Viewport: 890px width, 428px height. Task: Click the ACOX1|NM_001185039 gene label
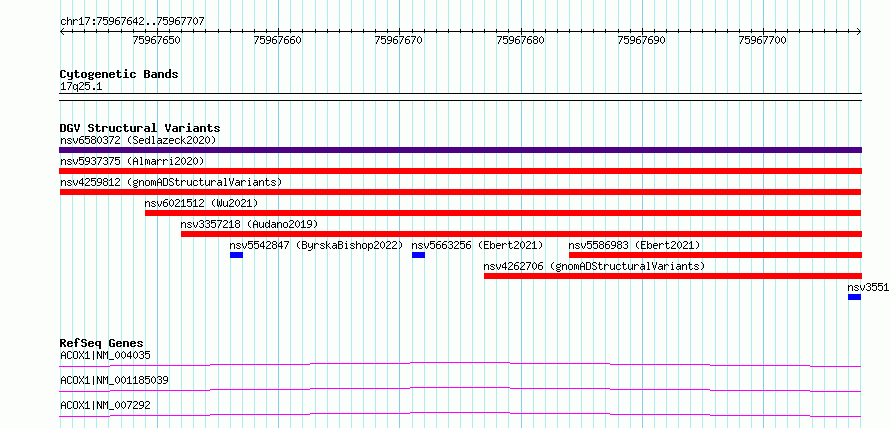(114, 380)
